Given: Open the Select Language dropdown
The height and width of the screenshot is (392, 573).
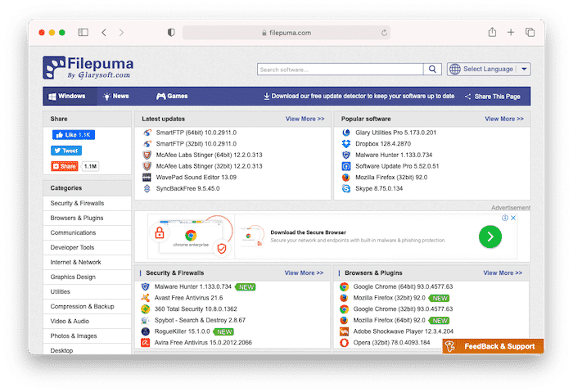Looking at the screenshot, I should [489, 70].
